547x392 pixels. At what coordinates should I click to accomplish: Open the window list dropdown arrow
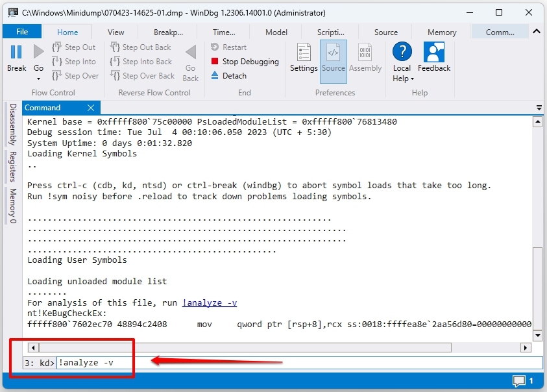pyautogui.click(x=539, y=108)
